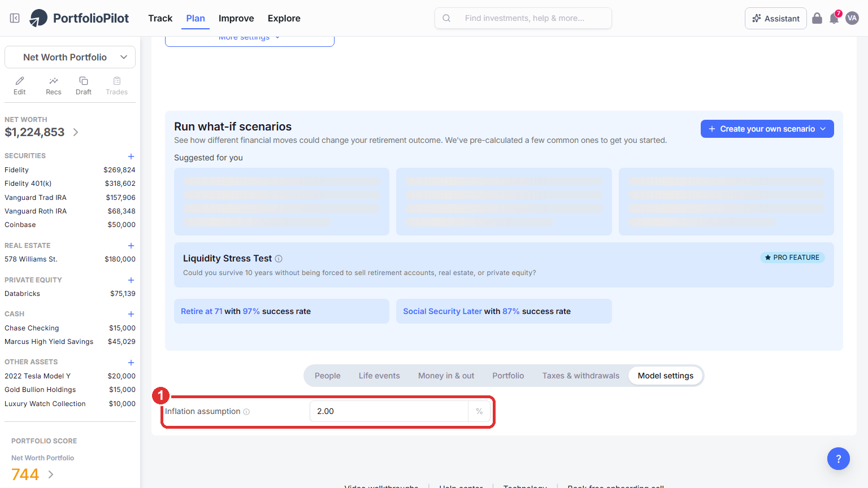This screenshot has height=488, width=868.
Task: Expand More settings dropdown
Action: pos(250,38)
